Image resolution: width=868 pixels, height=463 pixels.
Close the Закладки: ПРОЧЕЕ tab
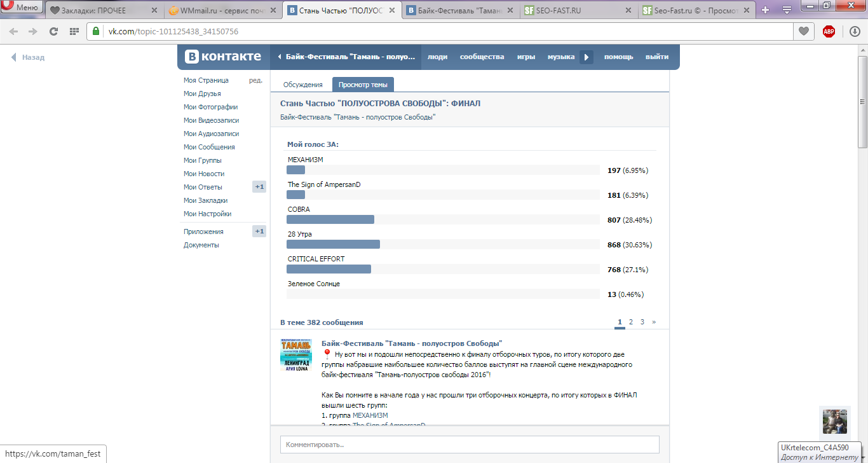pyautogui.click(x=154, y=10)
